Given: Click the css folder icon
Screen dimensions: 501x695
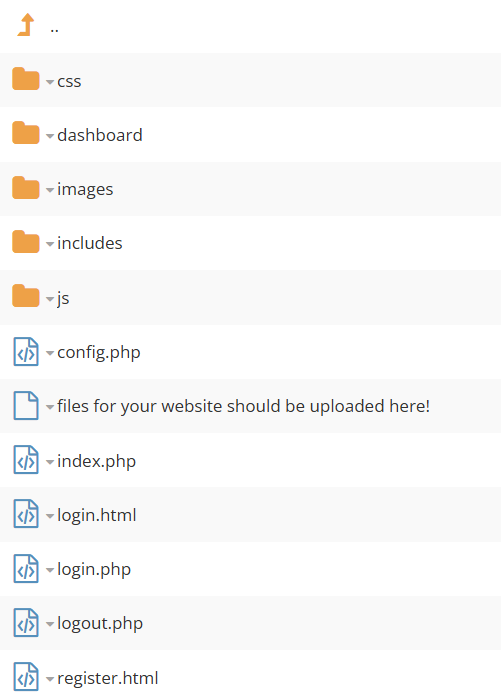Looking at the screenshot, I should (x=26, y=79).
